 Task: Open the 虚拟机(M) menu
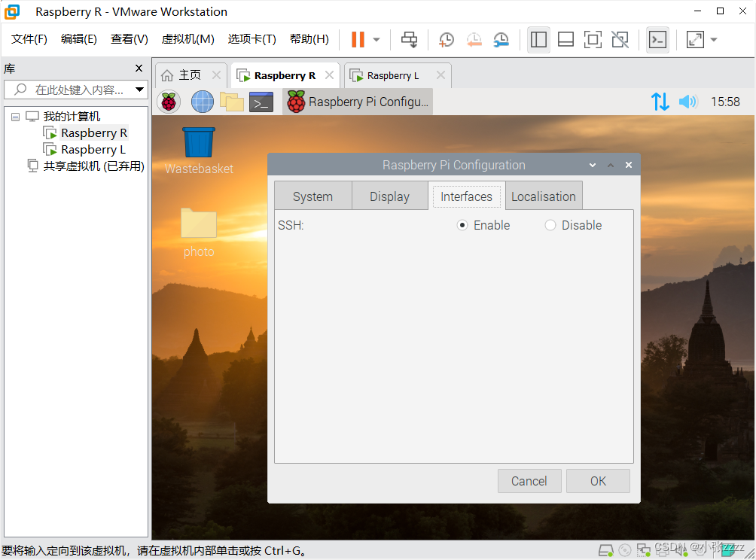[x=187, y=39]
